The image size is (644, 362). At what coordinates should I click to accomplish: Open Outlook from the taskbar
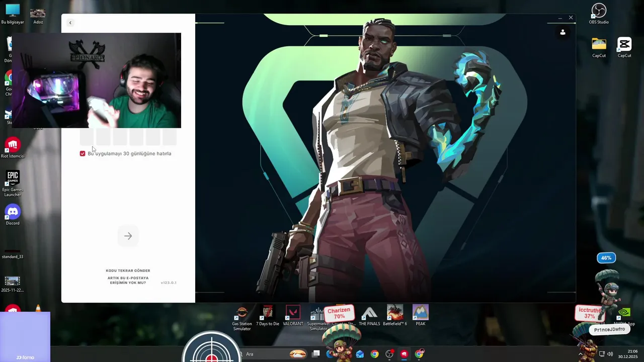coord(360,354)
